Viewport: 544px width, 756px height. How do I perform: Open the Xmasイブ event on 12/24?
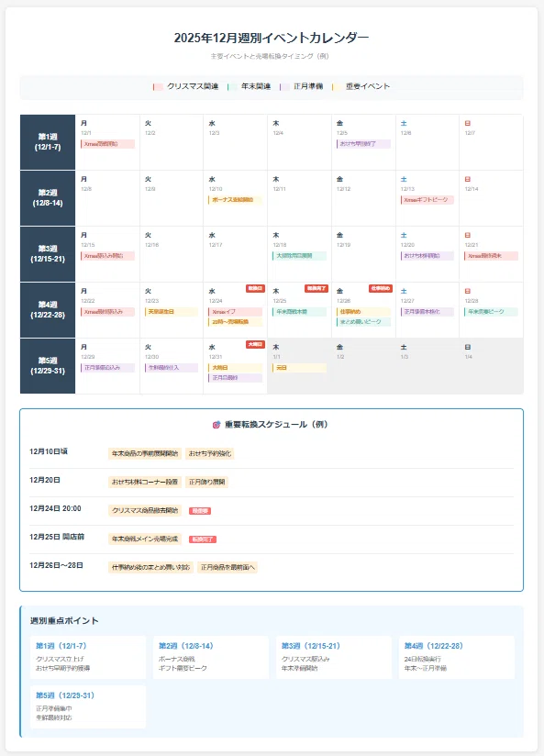tap(236, 311)
